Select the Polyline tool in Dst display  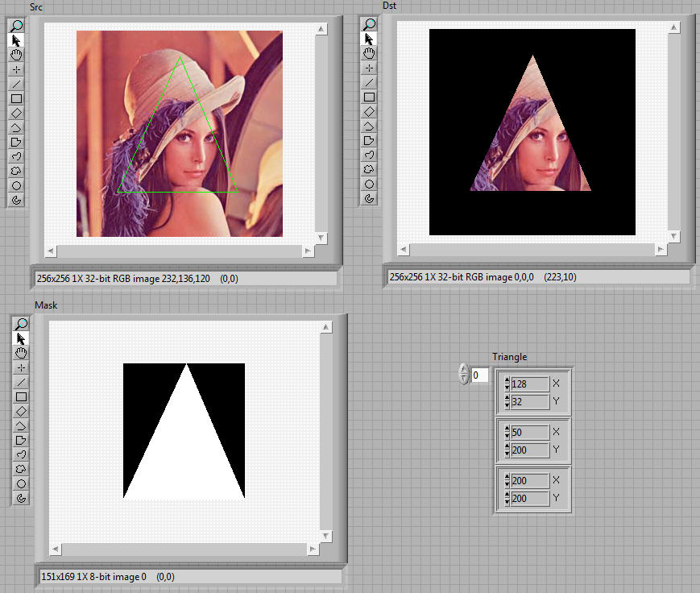[369, 126]
